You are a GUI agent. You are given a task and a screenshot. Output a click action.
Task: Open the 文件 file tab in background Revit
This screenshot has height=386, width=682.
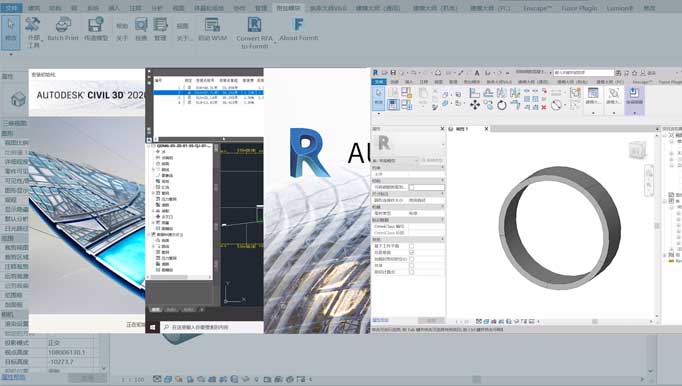[x=11, y=8]
